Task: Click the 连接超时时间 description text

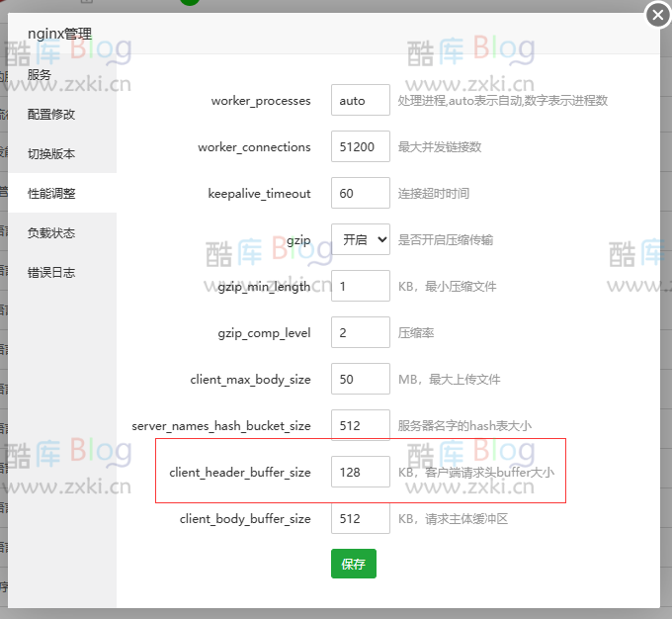Action: [x=434, y=193]
